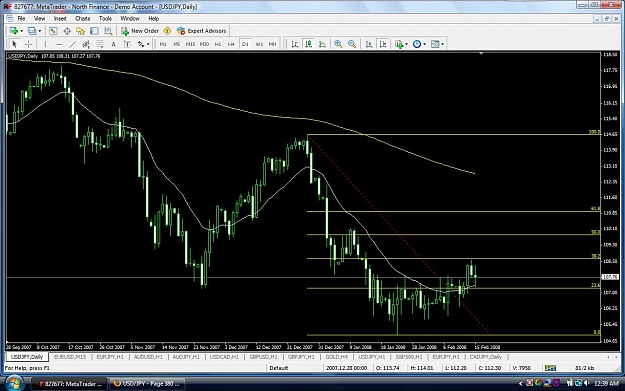The height and width of the screenshot is (391, 625).
Task: Toggle the Expert Advisors button
Action: point(202,31)
